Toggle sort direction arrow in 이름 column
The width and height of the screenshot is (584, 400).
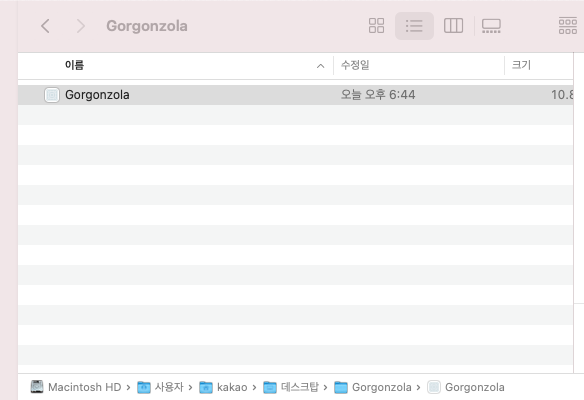coord(320,66)
